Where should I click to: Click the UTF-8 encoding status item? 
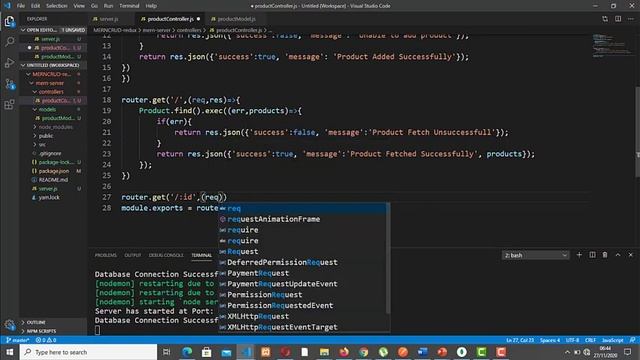coord(572,340)
